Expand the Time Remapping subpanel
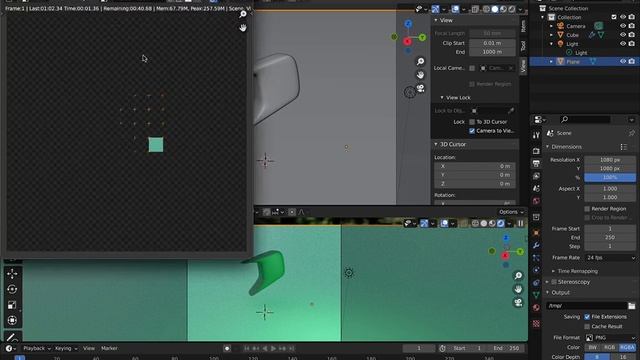 [553, 271]
